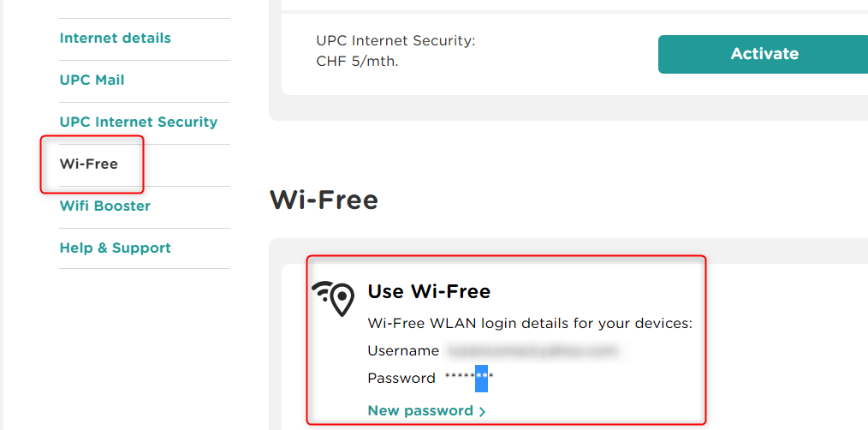Select the Wi-Free sidebar menu item
Screen dimensions: 868x430
(x=89, y=164)
